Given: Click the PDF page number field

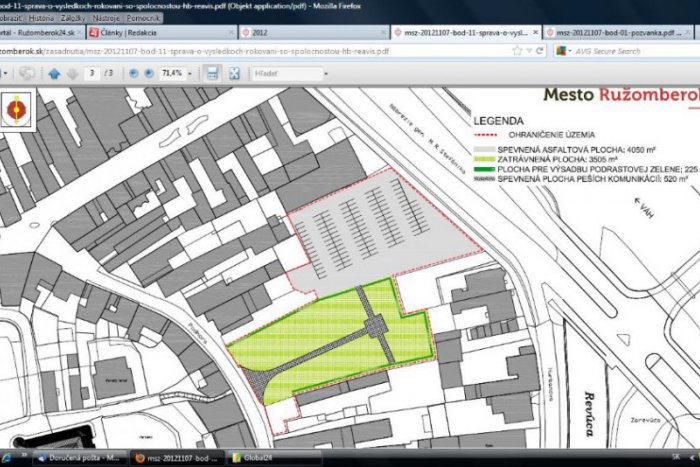Looking at the screenshot, I should pos(92,73).
